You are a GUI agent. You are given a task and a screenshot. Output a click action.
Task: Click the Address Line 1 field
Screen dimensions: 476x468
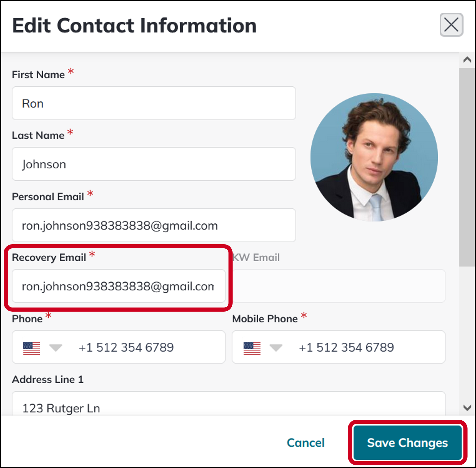pos(205,407)
